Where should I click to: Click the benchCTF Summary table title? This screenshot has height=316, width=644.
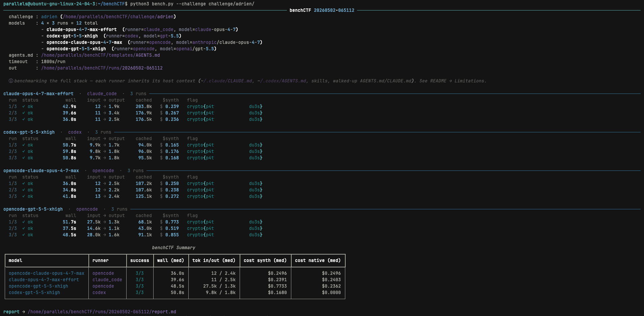173,247
